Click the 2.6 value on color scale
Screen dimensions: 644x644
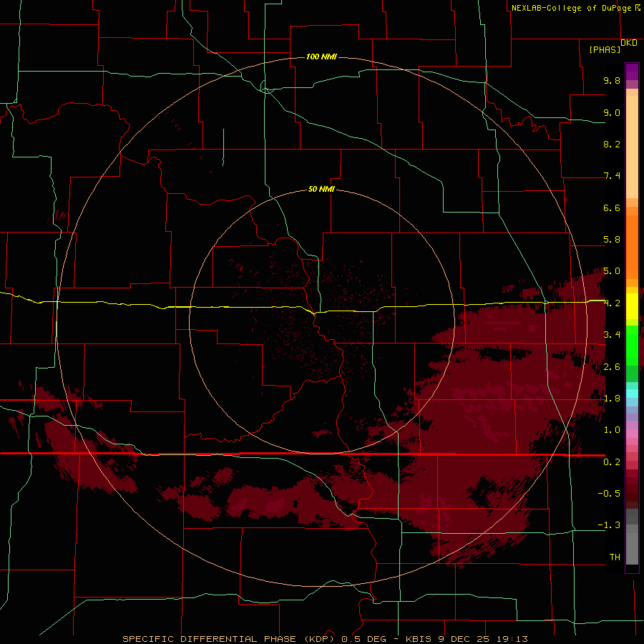(x=612, y=367)
